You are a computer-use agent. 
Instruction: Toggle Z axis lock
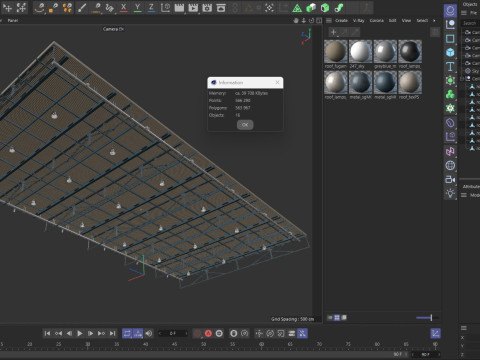(x=151, y=8)
